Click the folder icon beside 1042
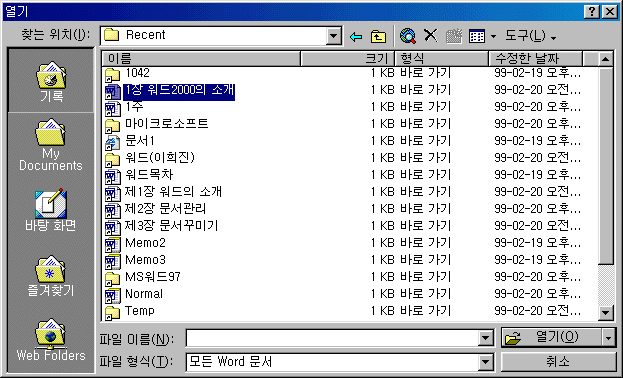623x378 pixels. click(x=112, y=74)
